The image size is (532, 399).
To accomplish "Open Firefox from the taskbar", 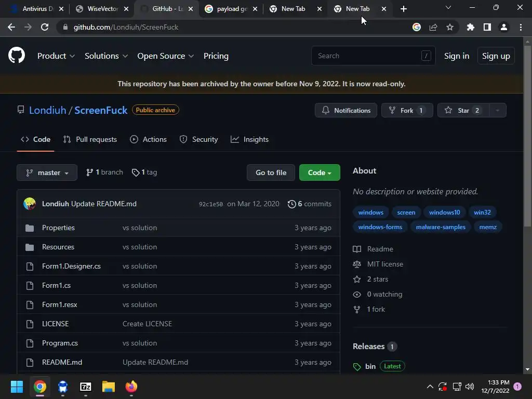I will pyautogui.click(x=131, y=387).
